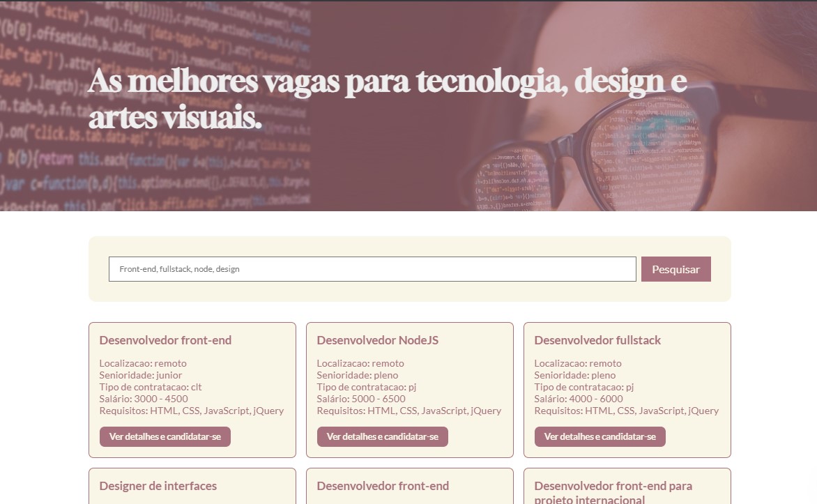This screenshot has width=817, height=504.
Task: Select the 'Desenvolvedor NodeJS' card title
Action: [378, 340]
